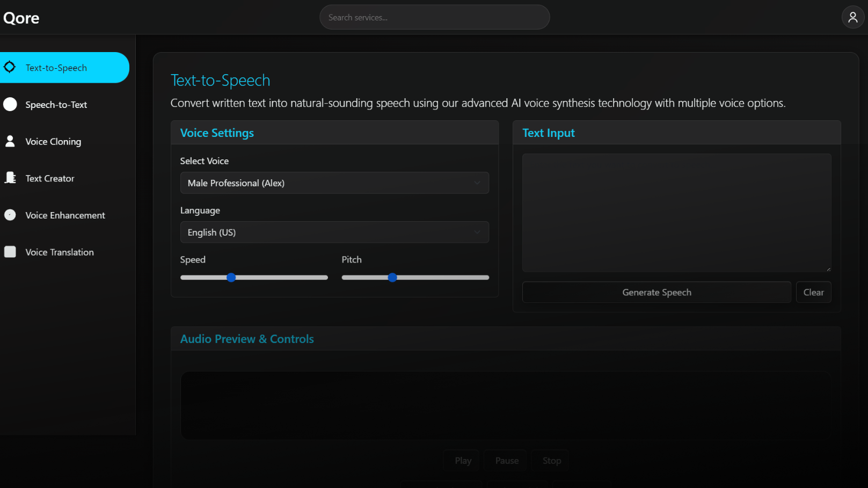868x488 pixels.
Task: Click the Pitch slider handle
Action: click(392, 278)
